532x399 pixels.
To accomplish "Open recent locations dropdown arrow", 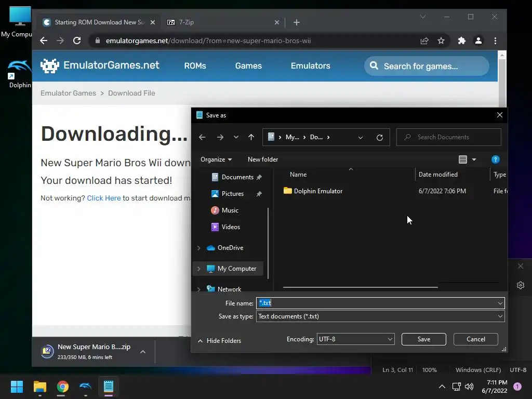I will (236, 137).
